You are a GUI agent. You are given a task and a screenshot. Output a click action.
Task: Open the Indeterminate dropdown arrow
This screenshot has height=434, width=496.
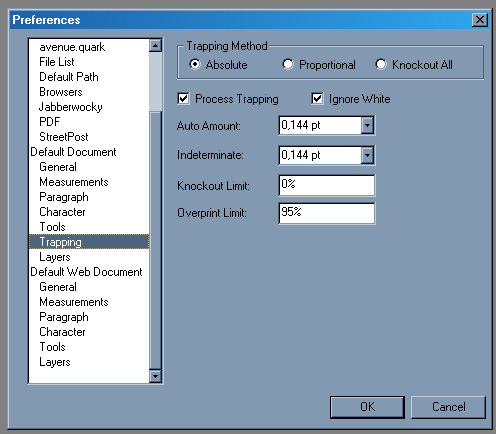click(367, 155)
